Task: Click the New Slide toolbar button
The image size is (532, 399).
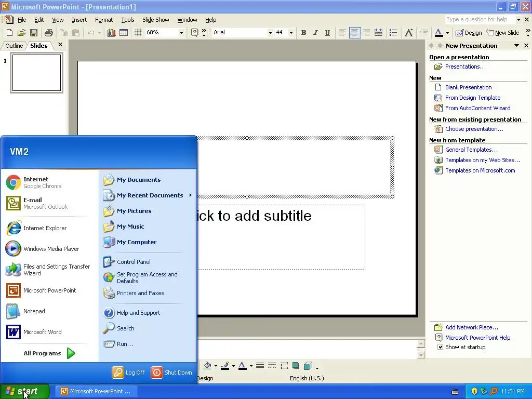Action: click(503, 33)
